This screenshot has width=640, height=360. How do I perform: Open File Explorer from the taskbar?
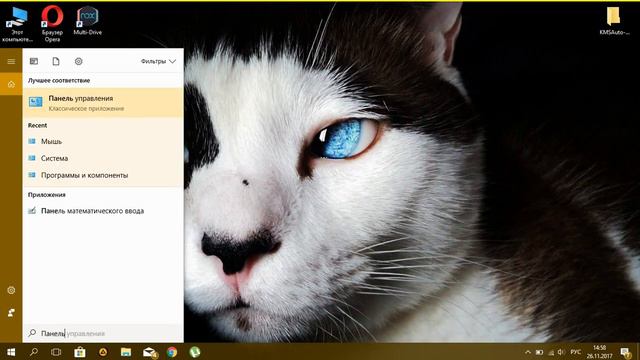click(x=126, y=352)
